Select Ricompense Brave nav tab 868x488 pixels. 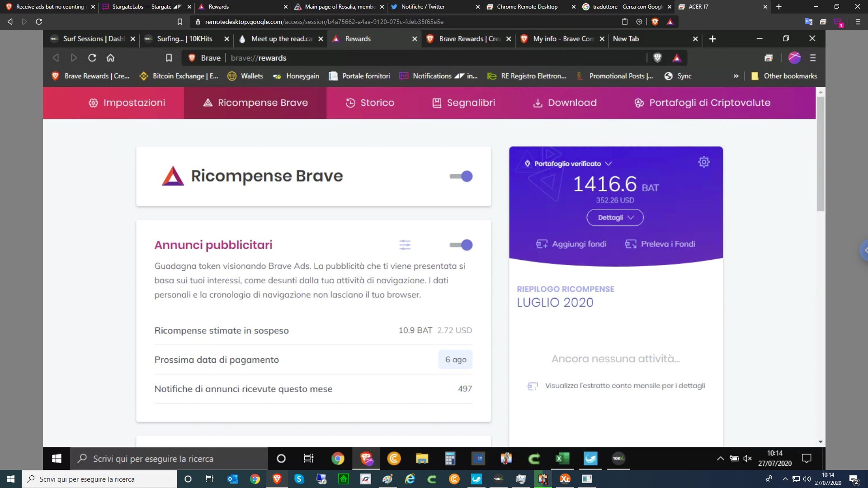[x=255, y=103]
